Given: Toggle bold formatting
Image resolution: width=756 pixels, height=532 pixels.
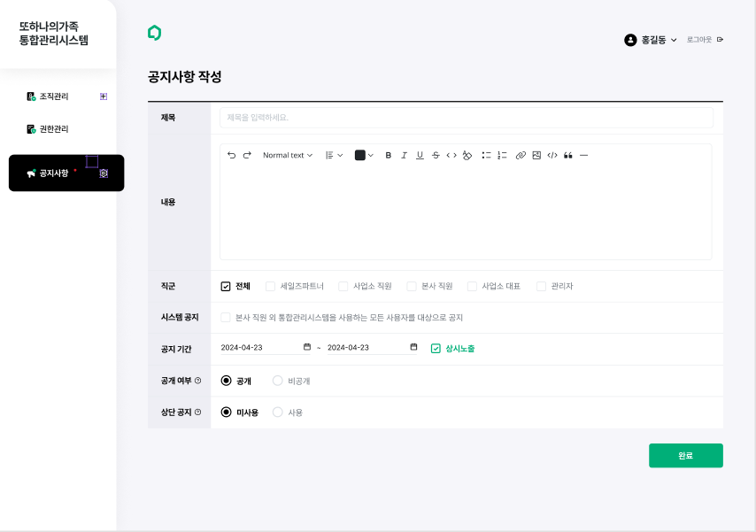Looking at the screenshot, I should 388,155.
